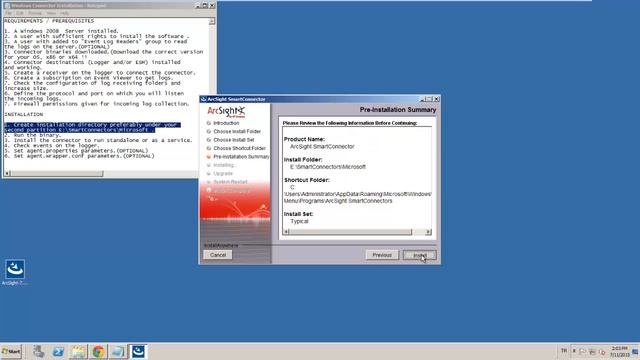Click the Choose Shortcut Folder step
Image resolution: width=640 pixels, height=360 pixels.
[239, 148]
